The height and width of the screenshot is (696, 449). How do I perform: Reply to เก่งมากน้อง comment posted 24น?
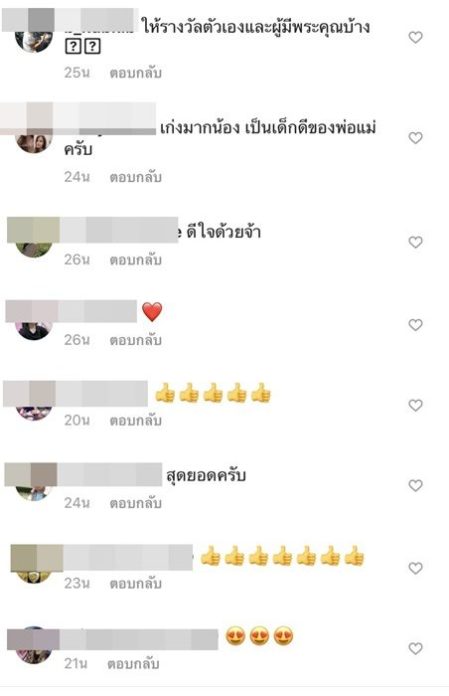tap(135, 177)
